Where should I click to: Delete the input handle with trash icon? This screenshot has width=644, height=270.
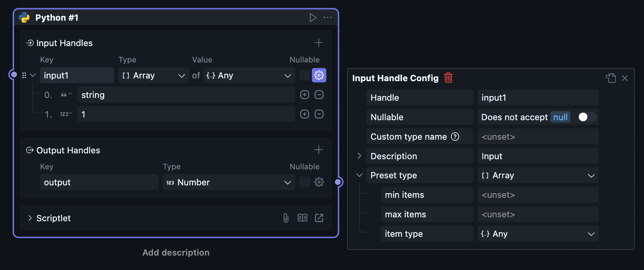click(448, 78)
